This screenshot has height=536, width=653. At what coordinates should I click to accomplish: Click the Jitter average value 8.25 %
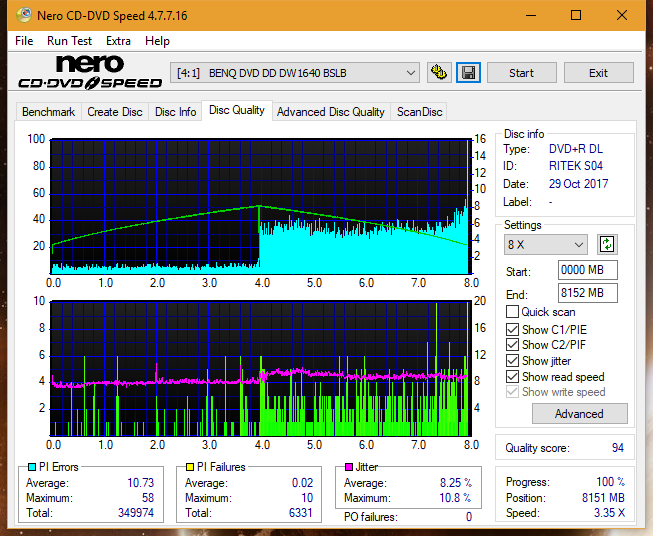[x=456, y=483]
